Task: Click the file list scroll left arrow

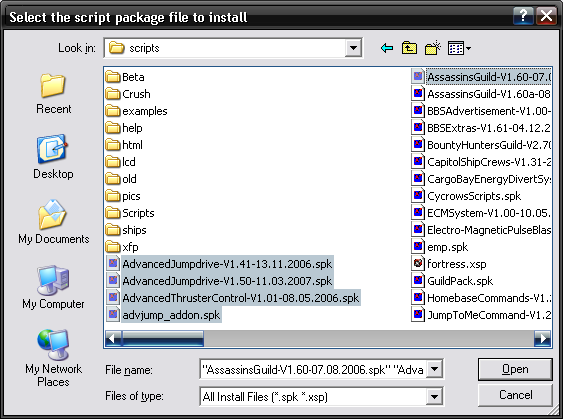Action: 113,338
